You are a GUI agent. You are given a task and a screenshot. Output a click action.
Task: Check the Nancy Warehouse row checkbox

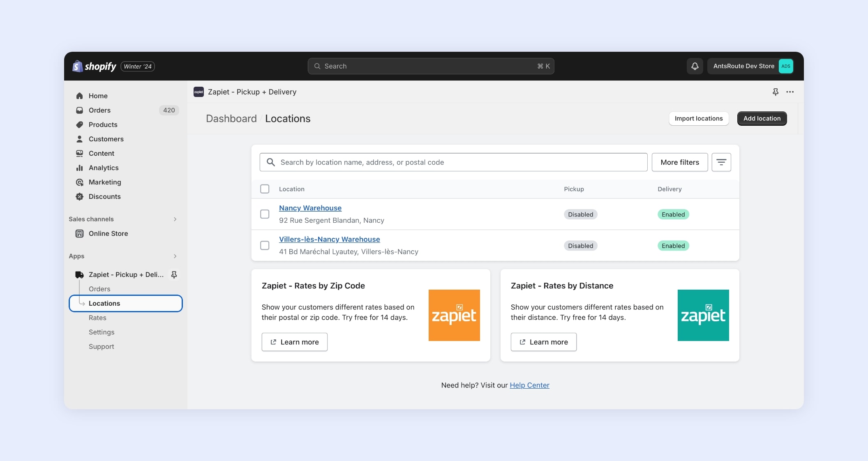coord(265,214)
